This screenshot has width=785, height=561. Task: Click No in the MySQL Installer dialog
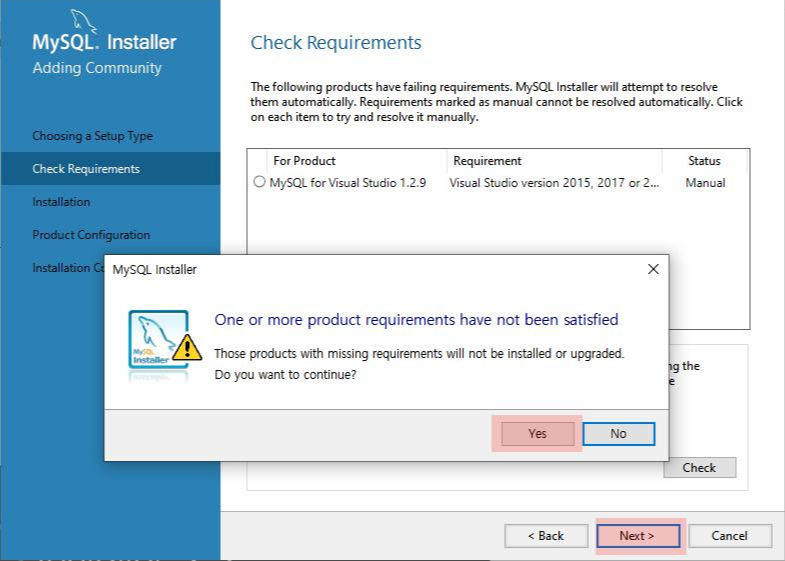click(x=619, y=433)
